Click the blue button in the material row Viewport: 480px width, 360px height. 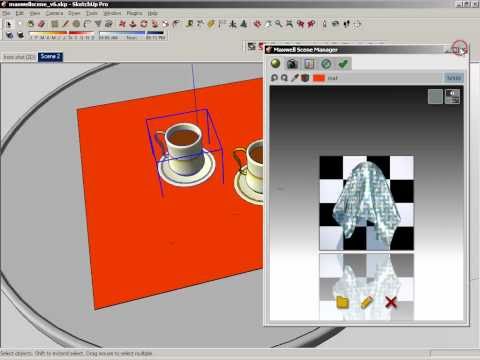pos(454,78)
